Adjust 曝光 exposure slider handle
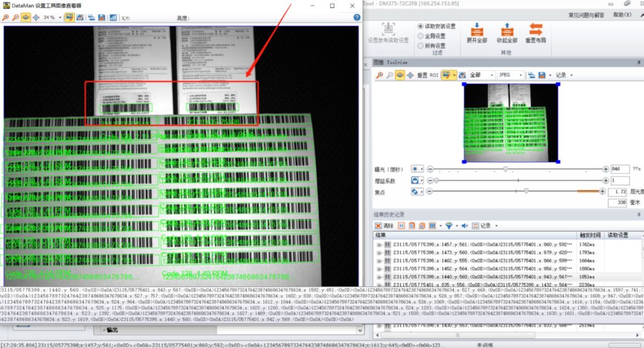 pos(505,169)
